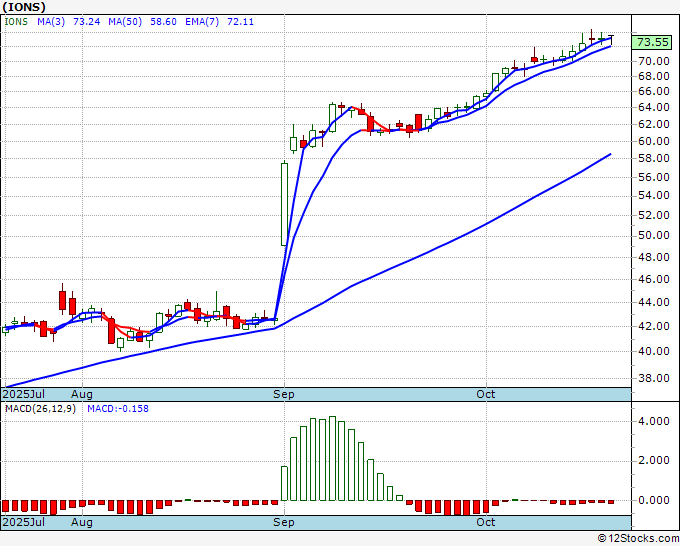Click the current price tag 73.55
The width and height of the screenshot is (680, 546).
click(652, 42)
